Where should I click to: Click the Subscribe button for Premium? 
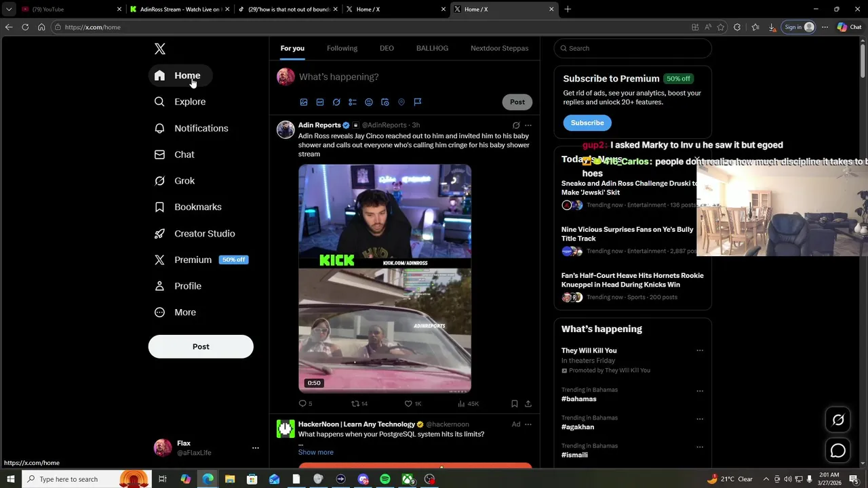coord(587,123)
